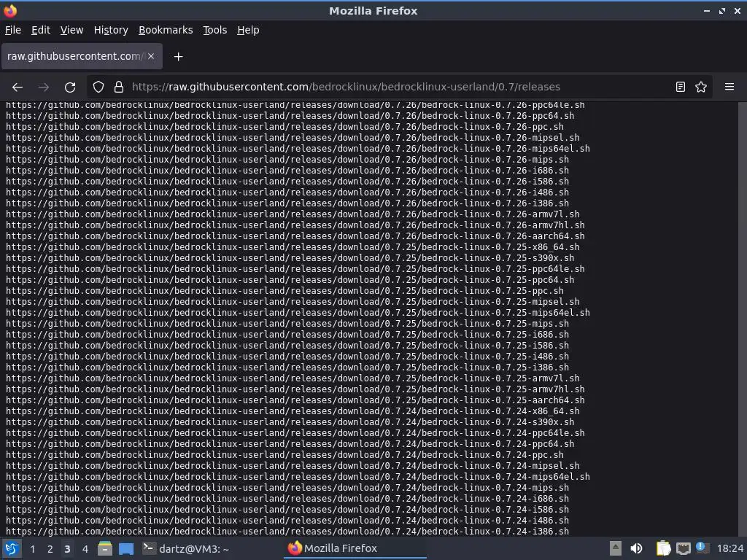This screenshot has height=560, width=747.
Task: Switch to workspace 2
Action: click(50, 549)
